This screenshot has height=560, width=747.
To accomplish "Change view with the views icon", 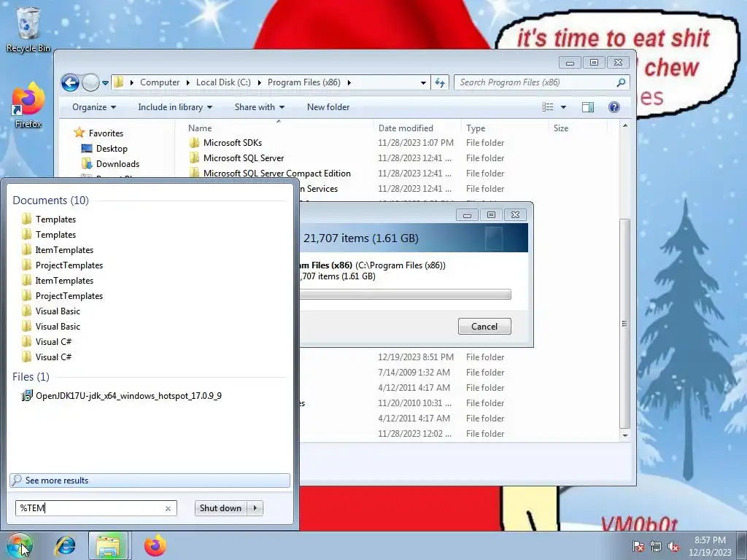I will 548,107.
